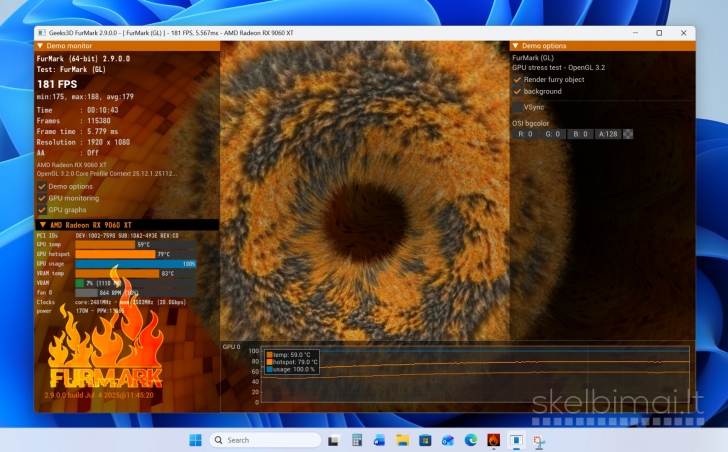This screenshot has height=452, width=728.
Task: Enable the VSync checkbox
Action: 517,106
